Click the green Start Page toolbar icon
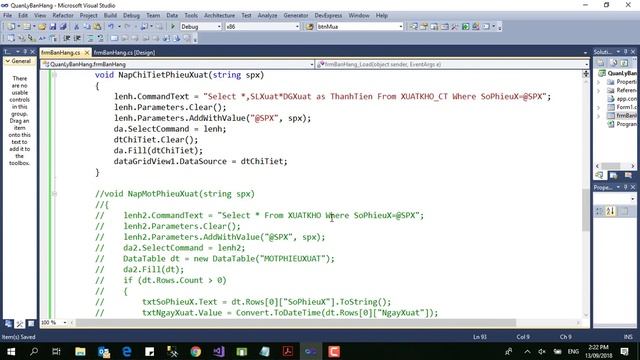 click(465, 27)
